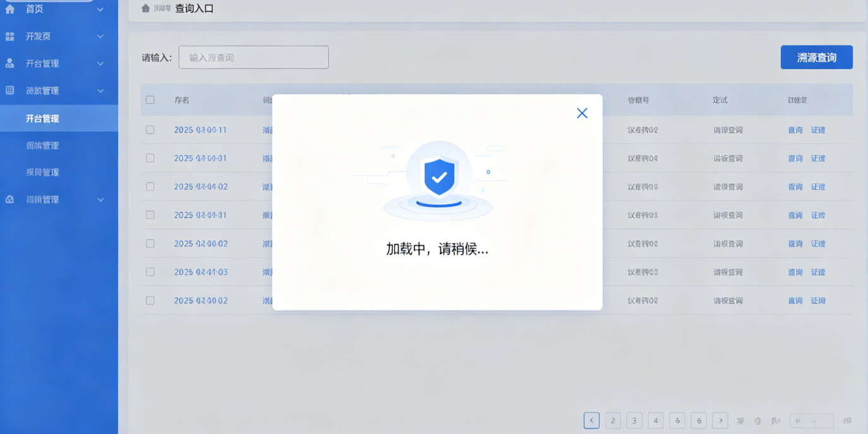Check the checkbox on the last table row
The width and height of the screenshot is (868, 434).
[150, 300]
